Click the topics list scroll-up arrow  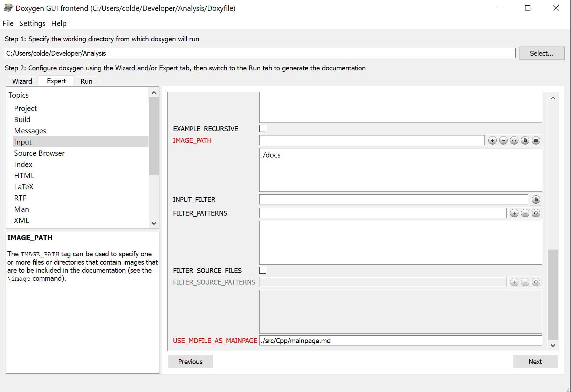tap(154, 93)
